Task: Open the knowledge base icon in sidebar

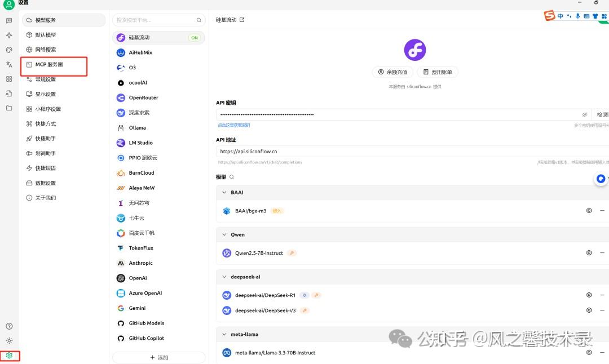Action: point(9,94)
